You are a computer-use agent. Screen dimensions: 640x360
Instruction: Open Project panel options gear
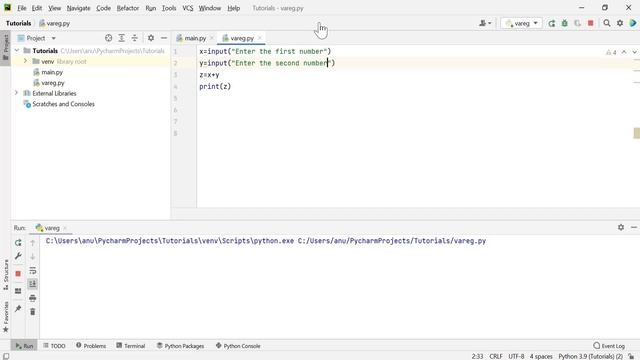(x=151, y=38)
